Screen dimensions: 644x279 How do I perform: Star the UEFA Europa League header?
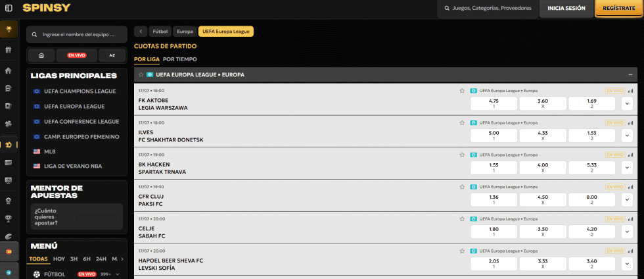141,75
